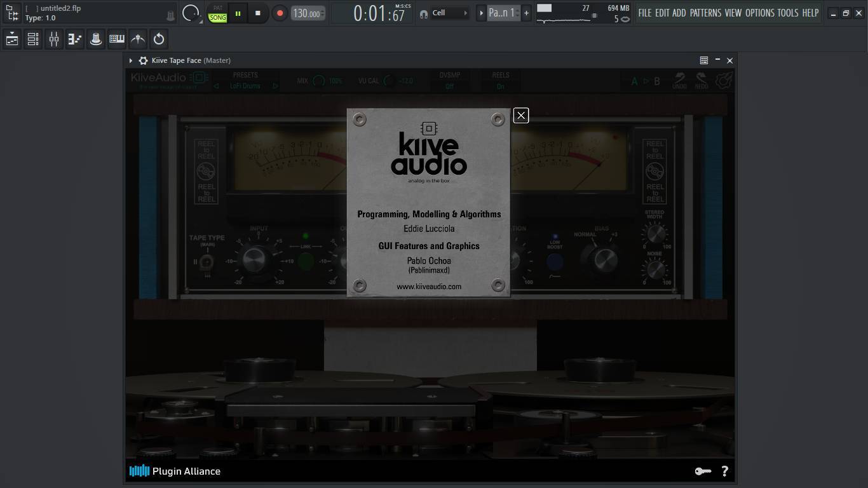Click the Plugin Alliance logo
868x488 pixels.
click(175, 471)
